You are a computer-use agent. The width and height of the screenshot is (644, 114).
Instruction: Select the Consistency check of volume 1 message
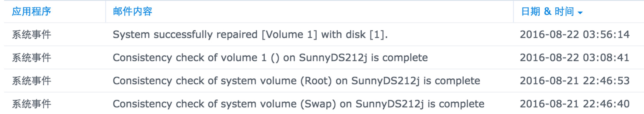tap(270, 58)
